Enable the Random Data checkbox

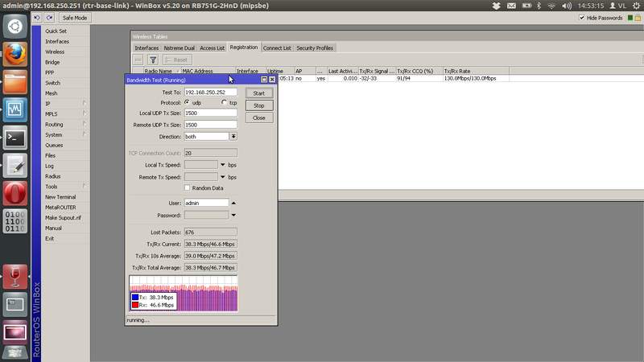[x=187, y=187]
